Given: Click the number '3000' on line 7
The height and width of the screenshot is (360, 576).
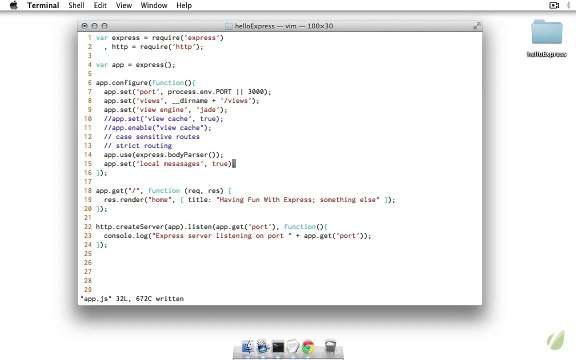Looking at the screenshot, I should [x=256, y=92].
